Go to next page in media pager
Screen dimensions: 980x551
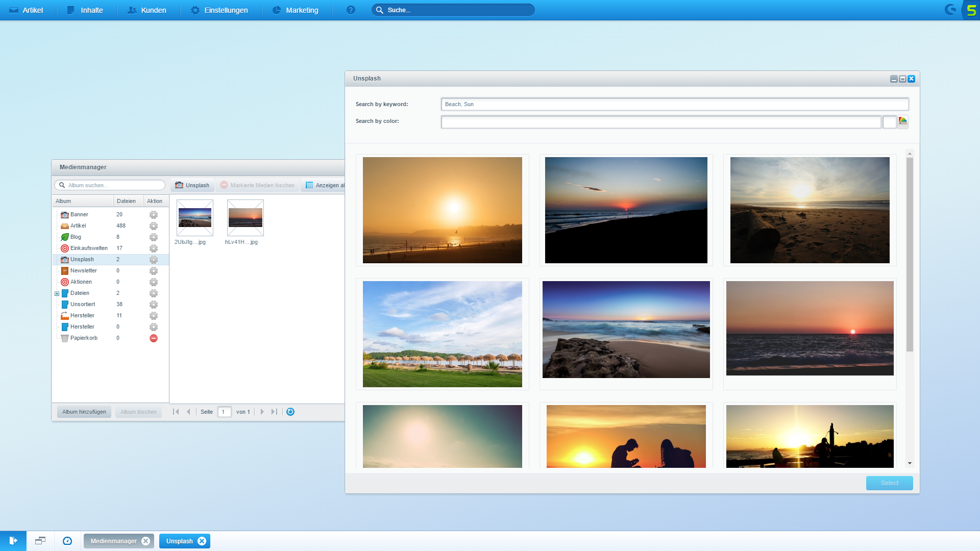(x=262, y=412)
